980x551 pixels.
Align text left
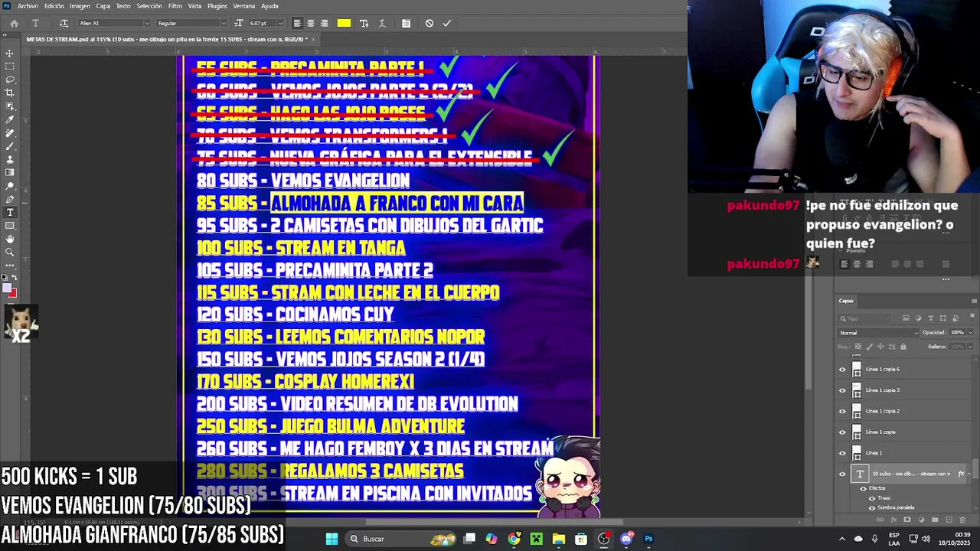297,23
